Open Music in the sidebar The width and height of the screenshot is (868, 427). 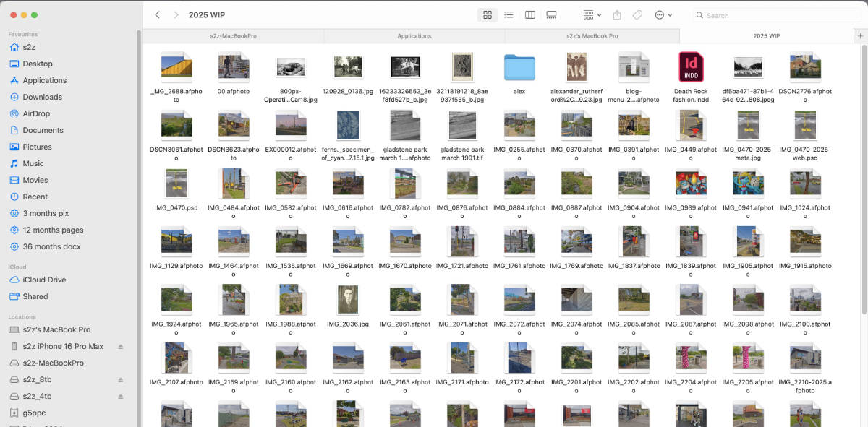[33, 163]
